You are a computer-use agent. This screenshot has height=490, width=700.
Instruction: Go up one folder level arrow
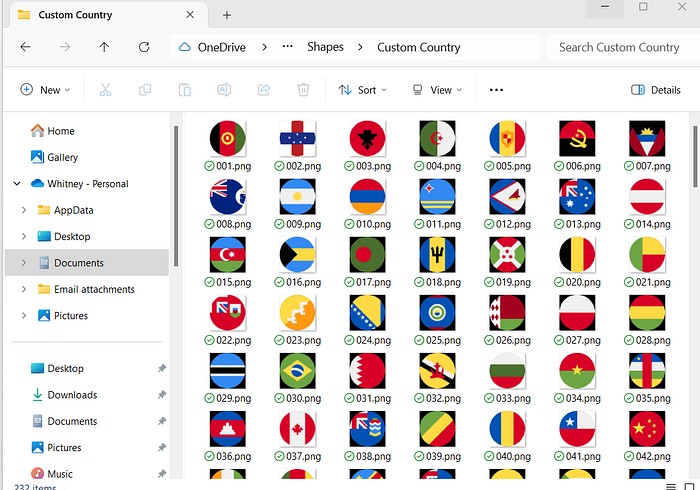coord(104,47)
